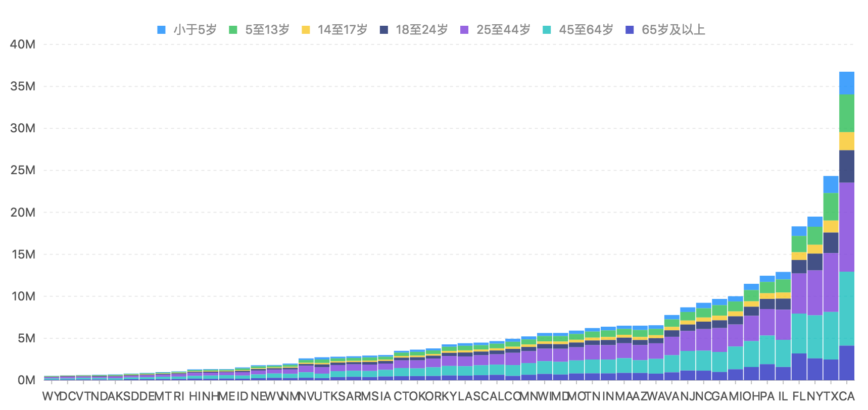Click the 10M y-axis label
Viewport: 868px width, 410px height.
23,296
